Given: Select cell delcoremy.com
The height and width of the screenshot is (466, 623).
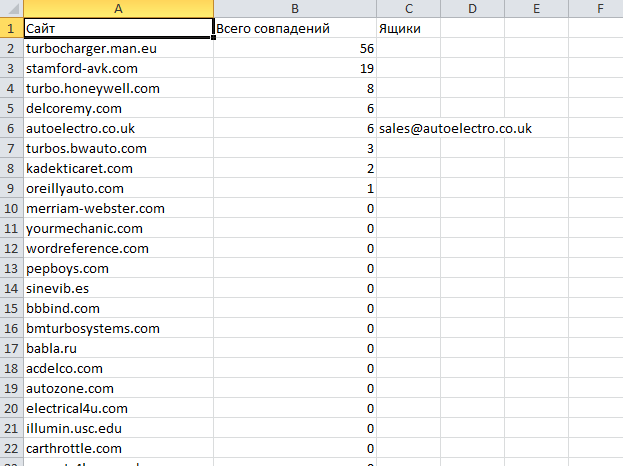Looking at the screenshot, I should point(118,108).
